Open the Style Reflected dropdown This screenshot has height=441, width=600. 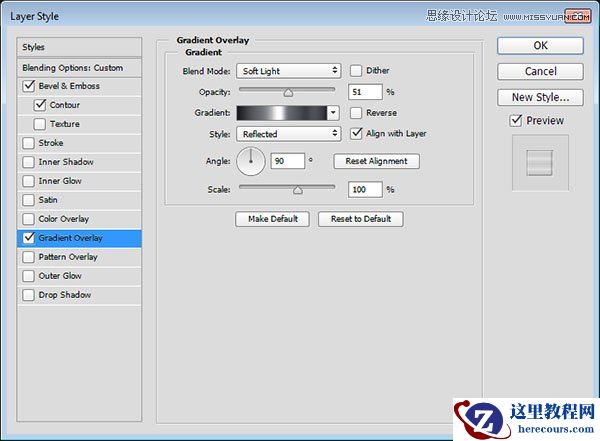pos(289,134)
